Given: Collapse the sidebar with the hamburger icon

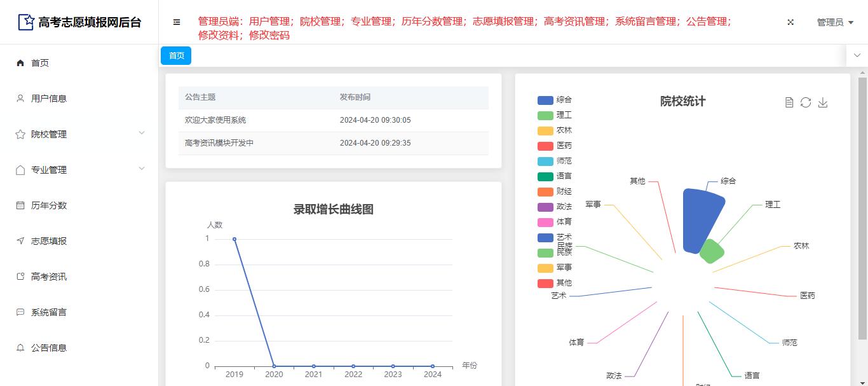Looking at the screenshot, I should tap(177, 22).
